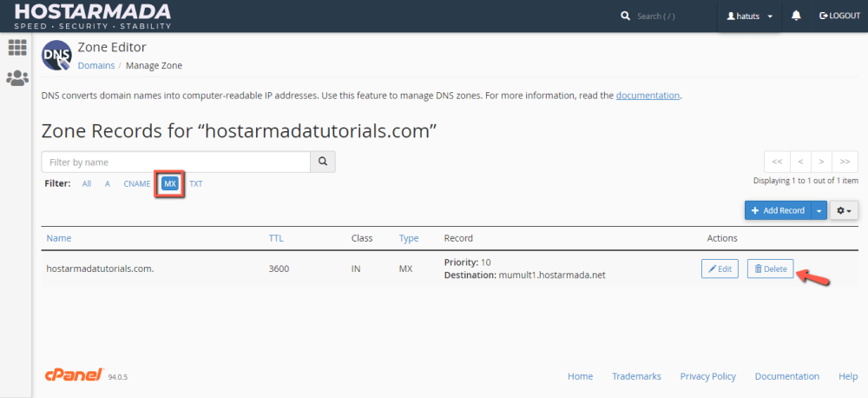Open the Home footer link
This screenshot has height=398, width=868.
(580, 376)
